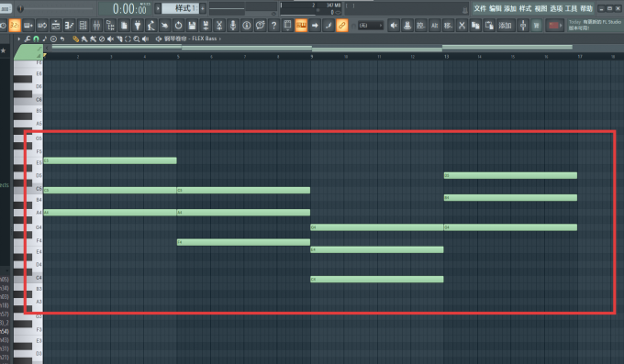
Task: Click bar 9 on the timeline ruler
Action: pyautogui.click(x=312, y=57)
